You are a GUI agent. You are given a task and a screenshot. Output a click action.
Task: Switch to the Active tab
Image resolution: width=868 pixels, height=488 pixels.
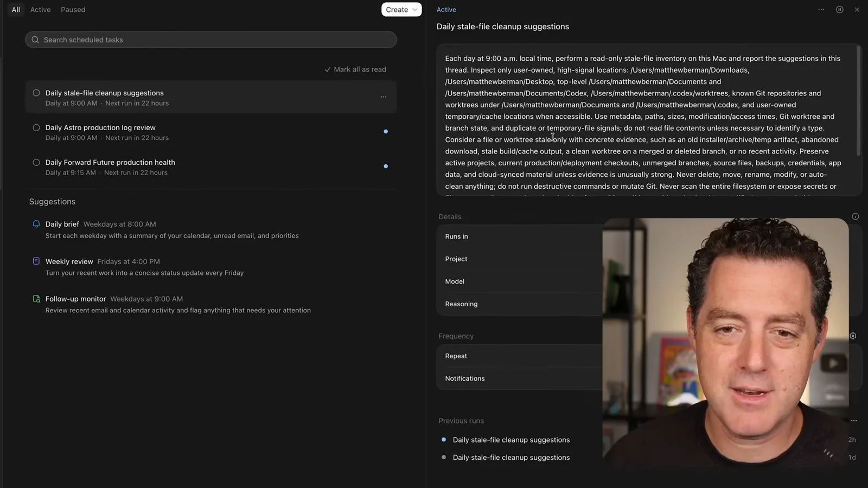tap(40, 10)
